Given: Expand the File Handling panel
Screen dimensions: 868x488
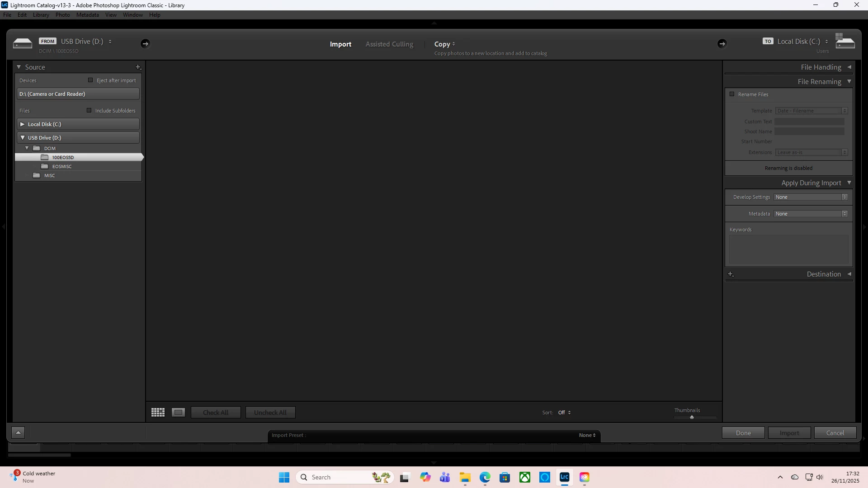Looking at the screenshot, I should 849,67.
